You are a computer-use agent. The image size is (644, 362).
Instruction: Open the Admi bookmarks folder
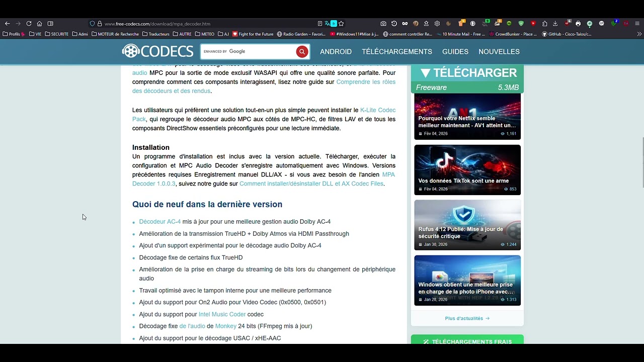click(80, 34)
